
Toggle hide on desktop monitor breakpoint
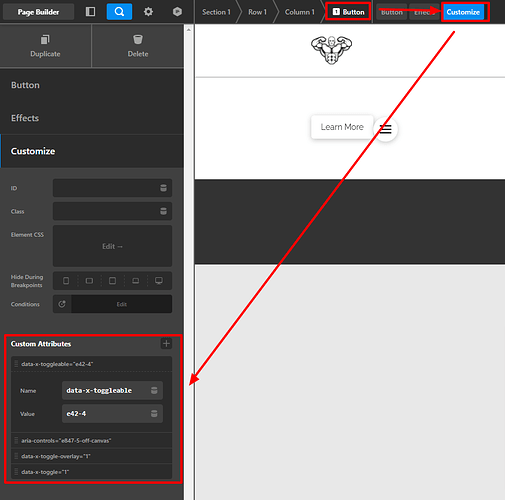pyautogui.click(x=159, y=281)
